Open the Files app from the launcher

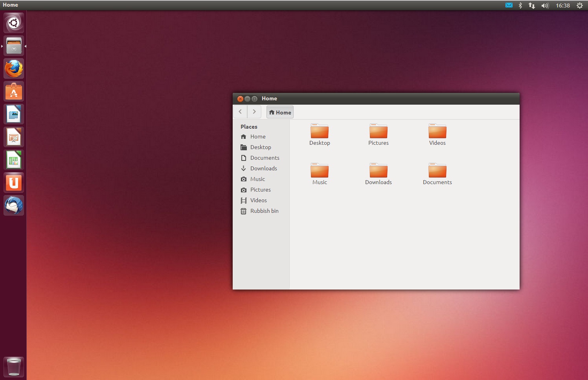coord(13,46)
